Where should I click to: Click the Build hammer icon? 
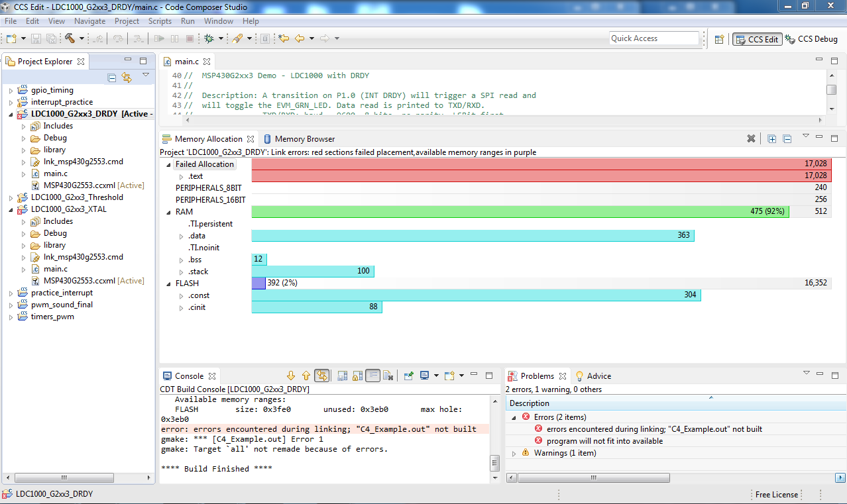coord(70,38)
